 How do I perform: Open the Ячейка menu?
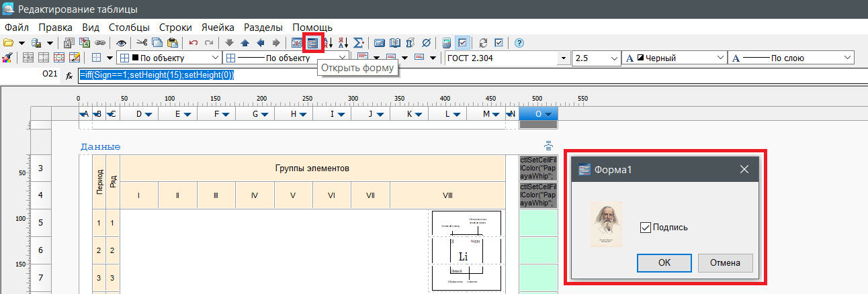coord(218,28)
